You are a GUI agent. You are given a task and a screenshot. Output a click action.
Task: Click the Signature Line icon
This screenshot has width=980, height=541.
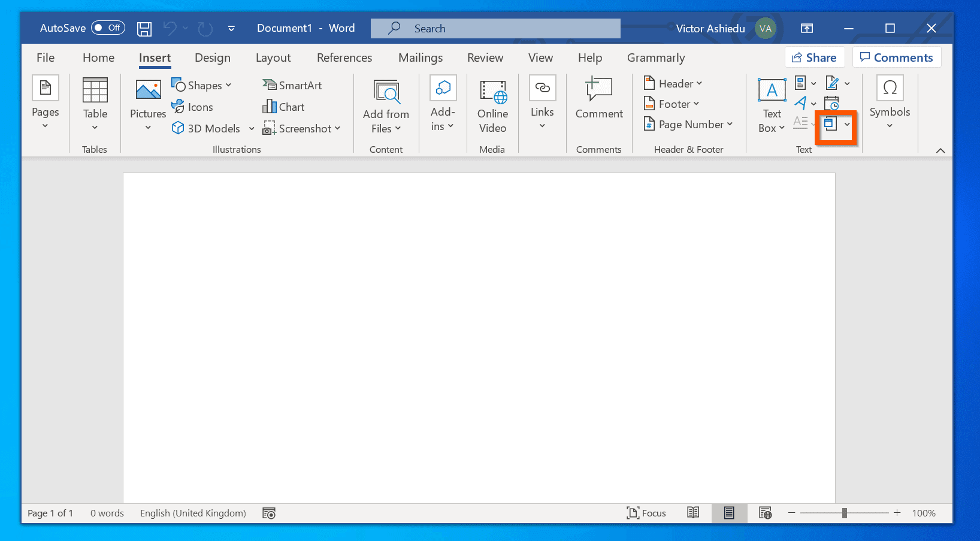[x=832, y=83]
